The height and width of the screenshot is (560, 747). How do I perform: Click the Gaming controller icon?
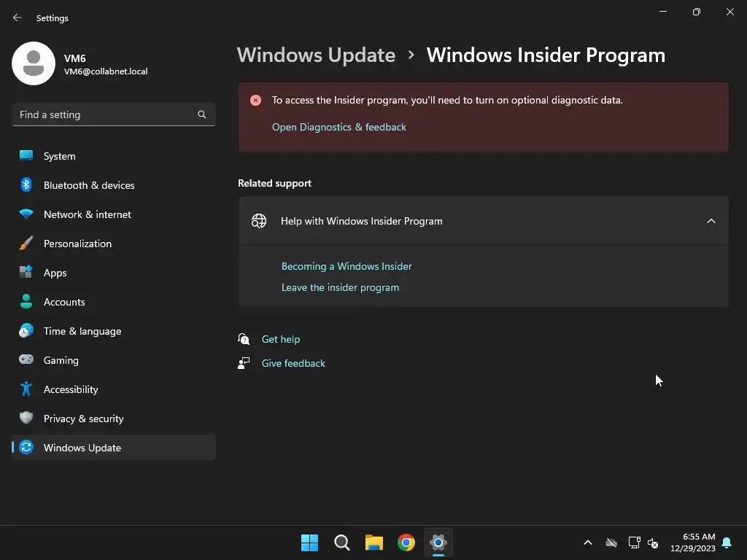point(26,359)
